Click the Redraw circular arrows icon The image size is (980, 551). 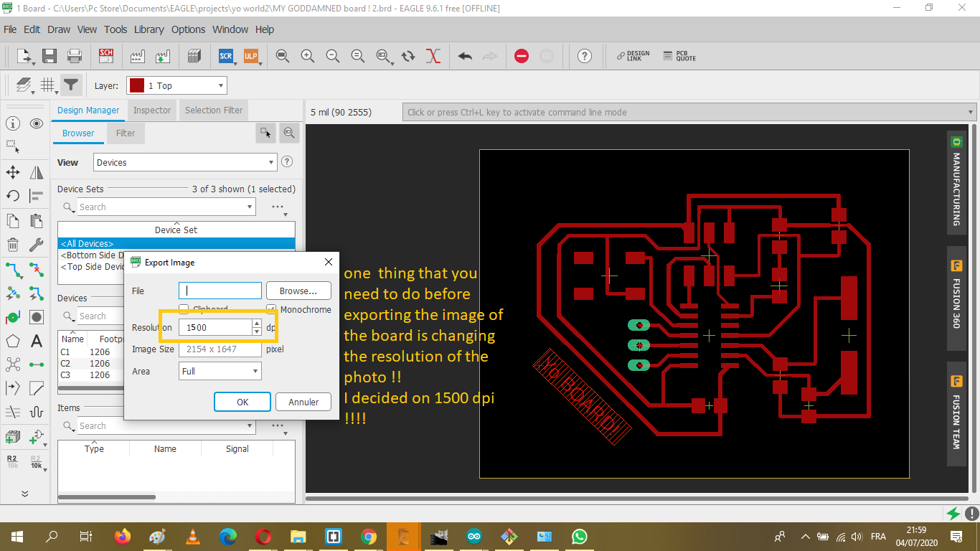coord(408,56)
